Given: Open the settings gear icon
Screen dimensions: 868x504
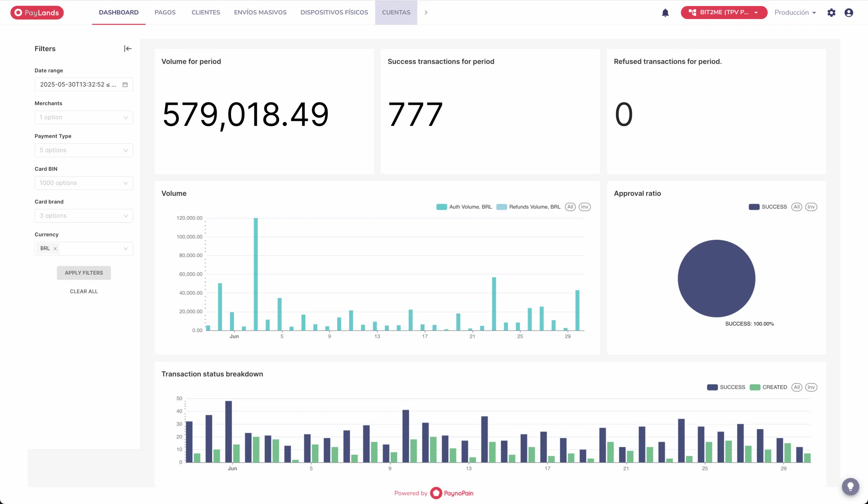Looking at the screenshot, I should [x=831, y=13].
